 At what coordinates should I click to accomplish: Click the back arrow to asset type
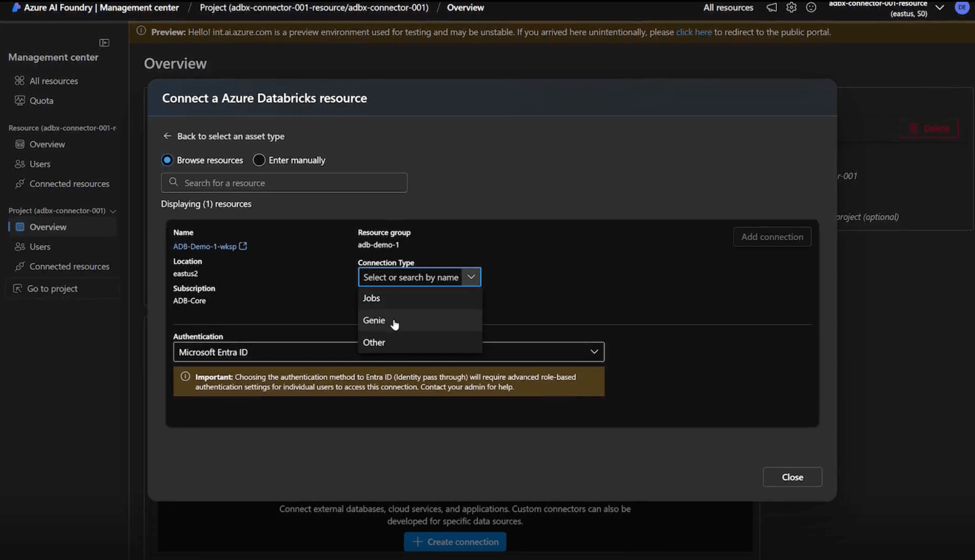167,136
